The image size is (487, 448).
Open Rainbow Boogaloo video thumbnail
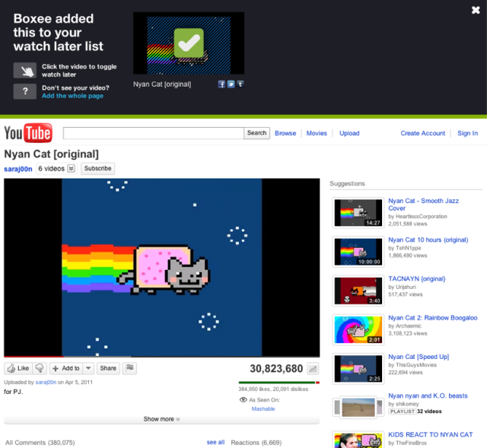click(x=358, y=329)
